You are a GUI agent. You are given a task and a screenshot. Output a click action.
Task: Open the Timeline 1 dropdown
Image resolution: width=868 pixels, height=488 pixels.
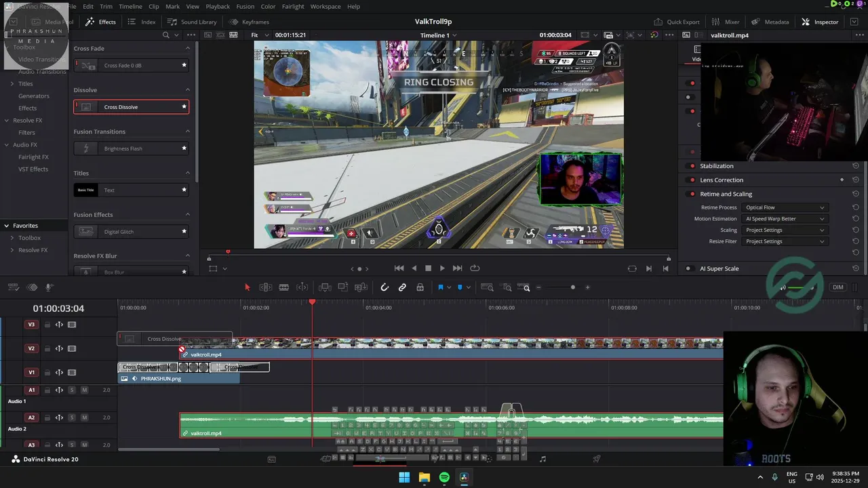tap(438, 35)
